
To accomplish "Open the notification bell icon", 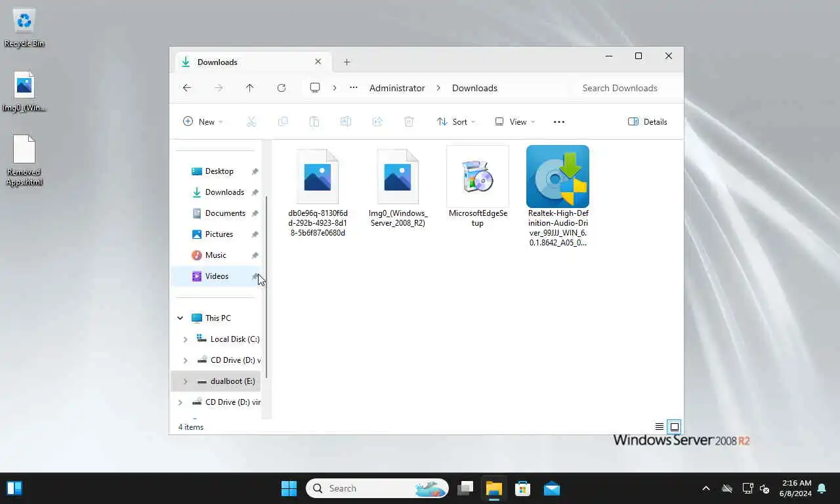I will [x=822, y=488].
